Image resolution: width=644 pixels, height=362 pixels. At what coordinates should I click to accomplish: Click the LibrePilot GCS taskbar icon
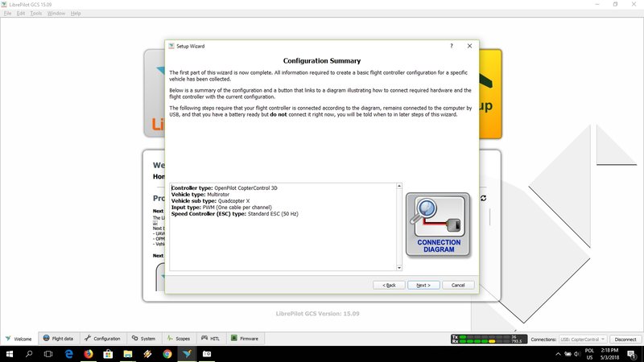point(187,354)
